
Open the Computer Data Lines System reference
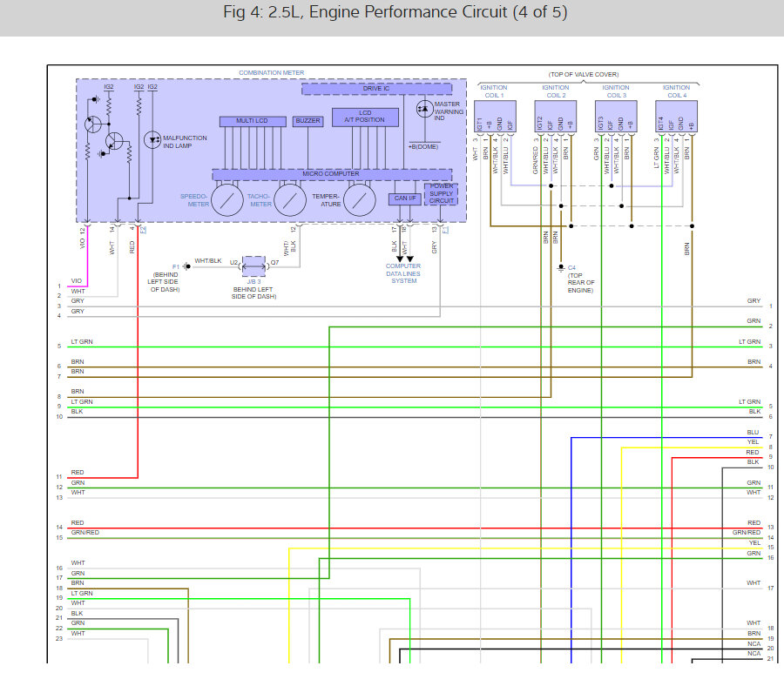pos(403,274)
